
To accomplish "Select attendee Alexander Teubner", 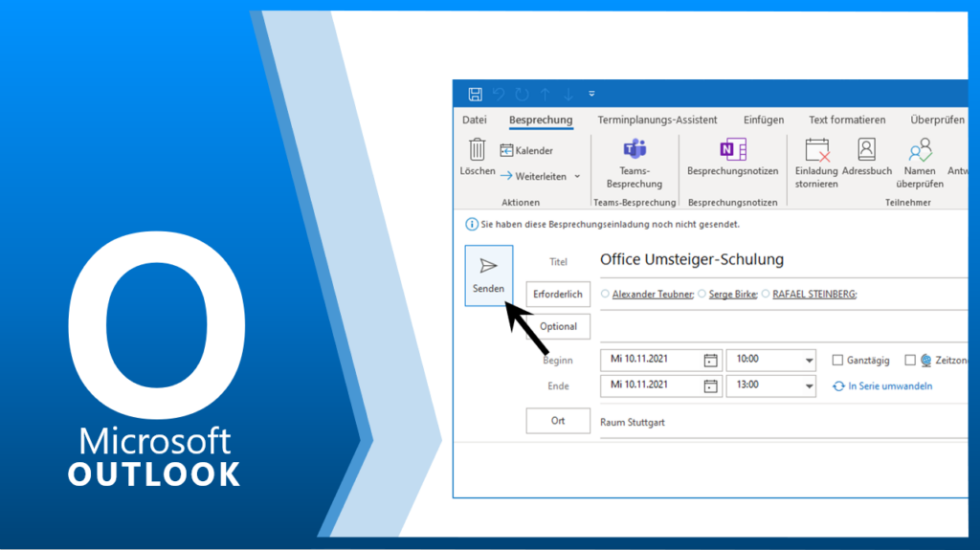I will (653, 294).
